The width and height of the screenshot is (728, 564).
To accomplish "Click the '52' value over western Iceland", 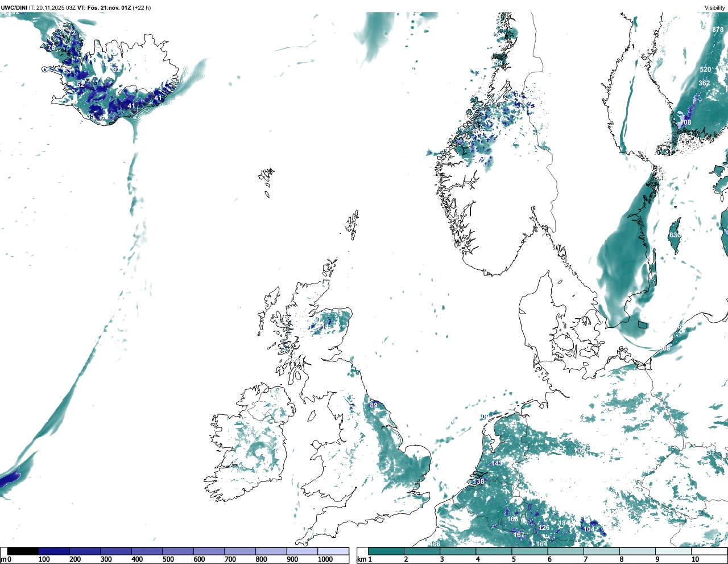I will [80, 85].
